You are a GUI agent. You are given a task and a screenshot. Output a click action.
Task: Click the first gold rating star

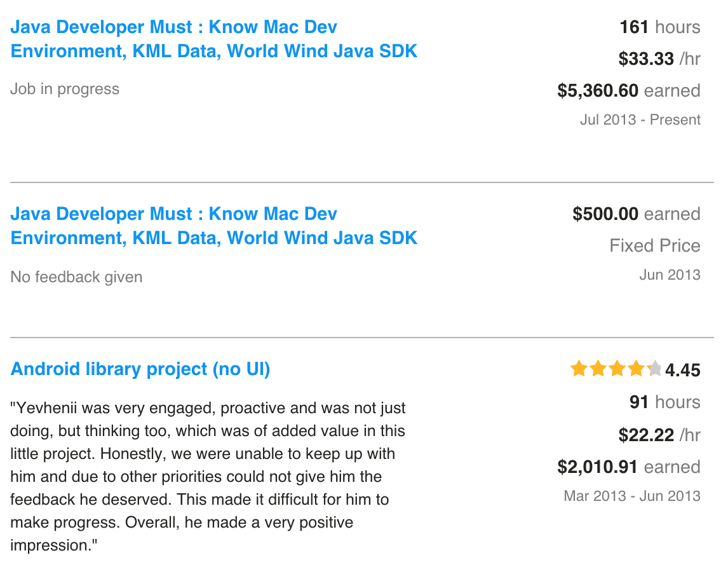click(x=579, y=369)
